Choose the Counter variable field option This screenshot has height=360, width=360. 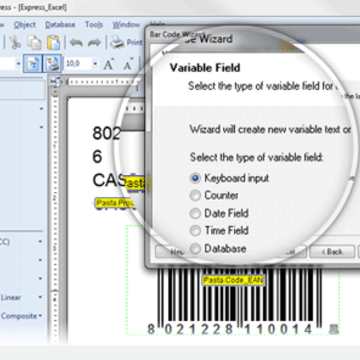tap(195, 196)
